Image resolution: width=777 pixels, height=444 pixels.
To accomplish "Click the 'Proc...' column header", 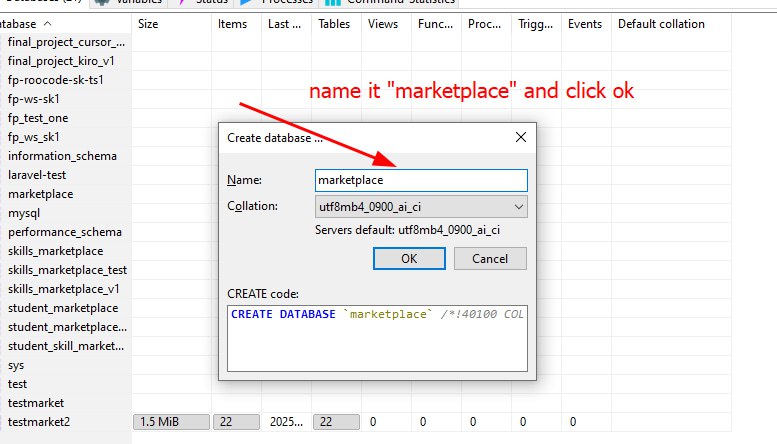I will [x=487, y=24].
